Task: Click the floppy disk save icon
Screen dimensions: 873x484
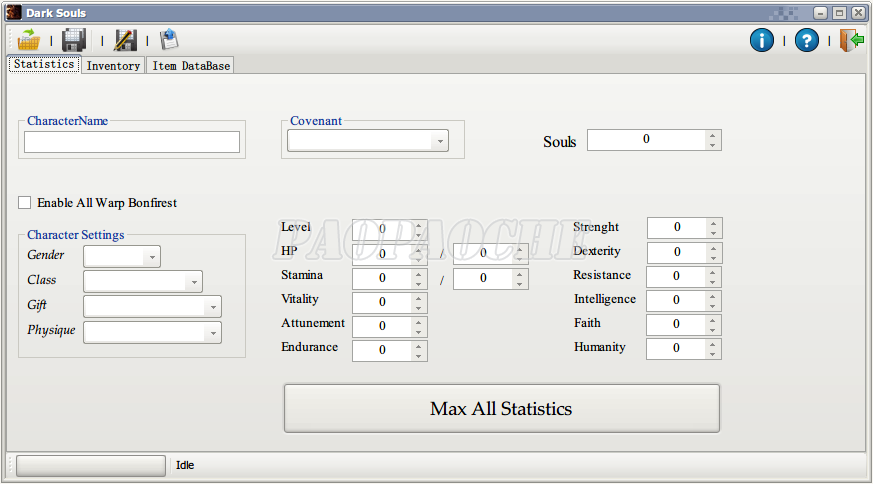Action: click(74, 40)
